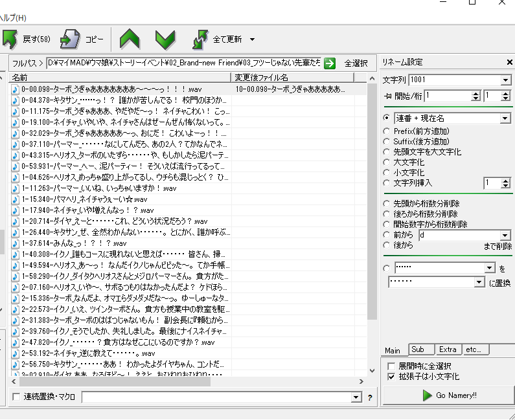Open the まで削除 'd' combo dropdown

pos(505,236)
